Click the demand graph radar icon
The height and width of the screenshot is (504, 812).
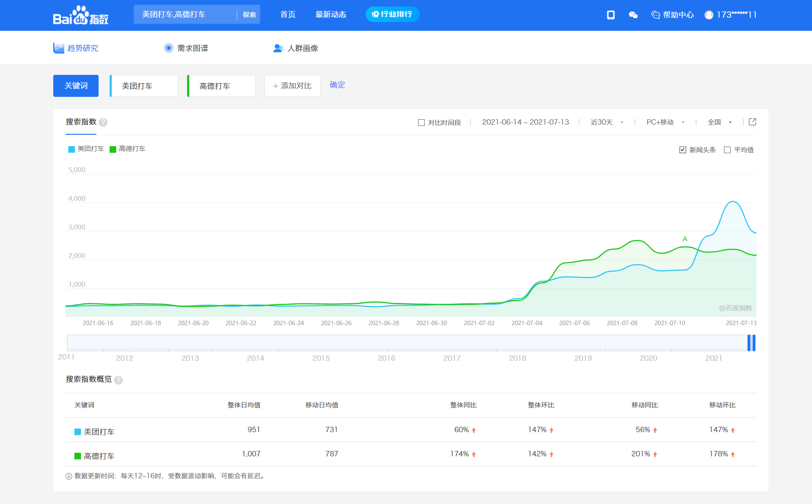pos(169,48)
